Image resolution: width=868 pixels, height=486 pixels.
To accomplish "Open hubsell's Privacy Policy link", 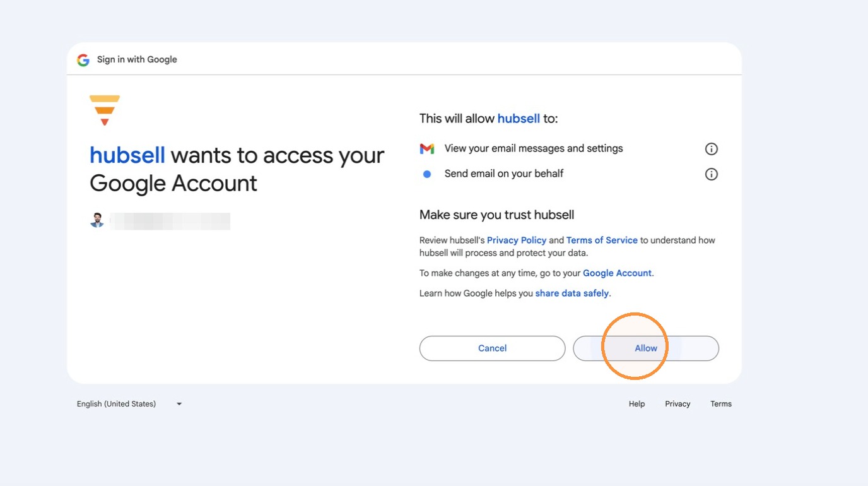I will point(517,240).
